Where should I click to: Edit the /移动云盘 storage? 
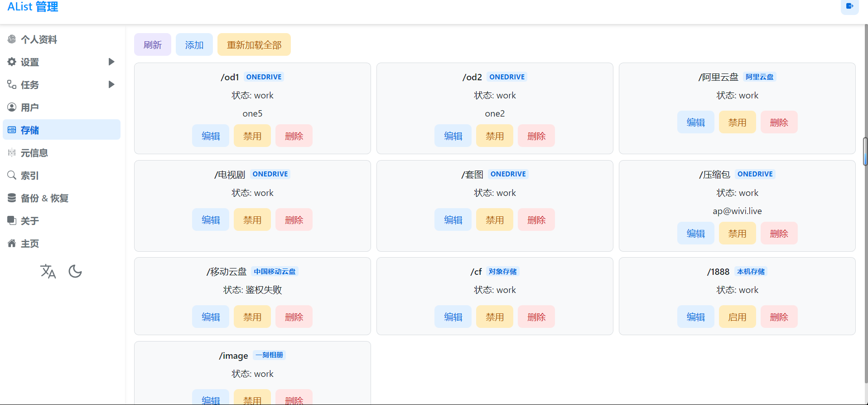[211, 317]
